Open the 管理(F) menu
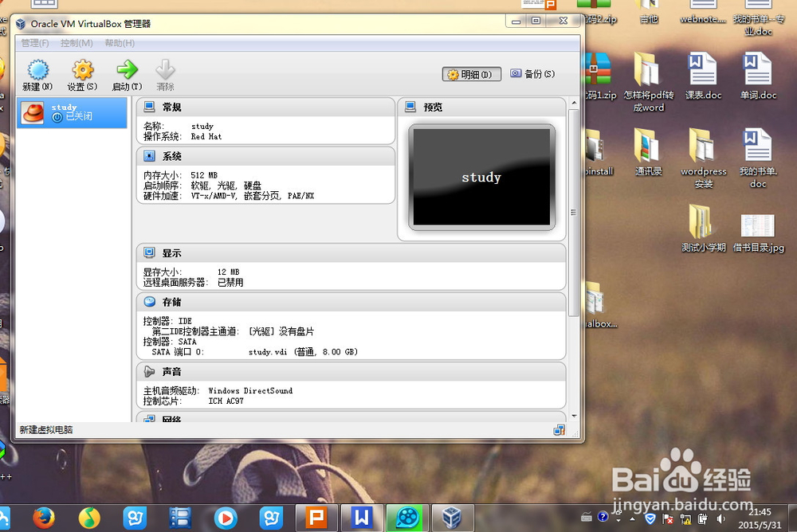797x532 pixels. coord(35,43)
